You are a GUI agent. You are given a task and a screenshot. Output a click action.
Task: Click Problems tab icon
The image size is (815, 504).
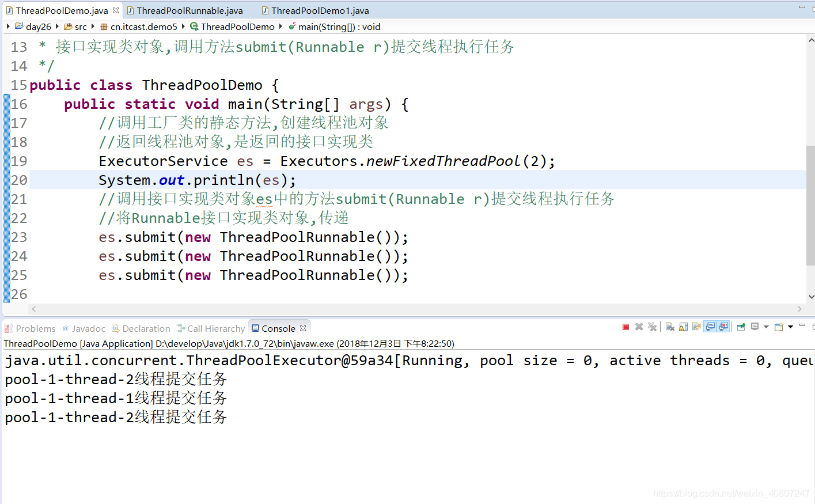coord(9,328)
